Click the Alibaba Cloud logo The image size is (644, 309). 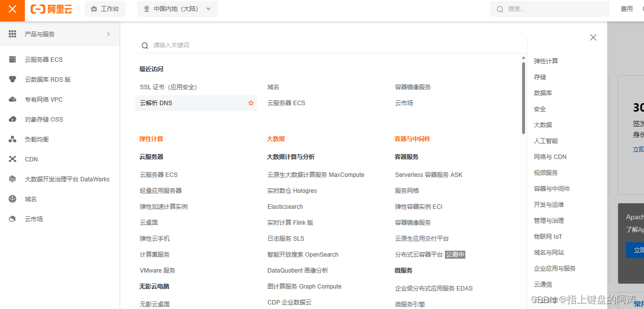click(x=51, y=9)
